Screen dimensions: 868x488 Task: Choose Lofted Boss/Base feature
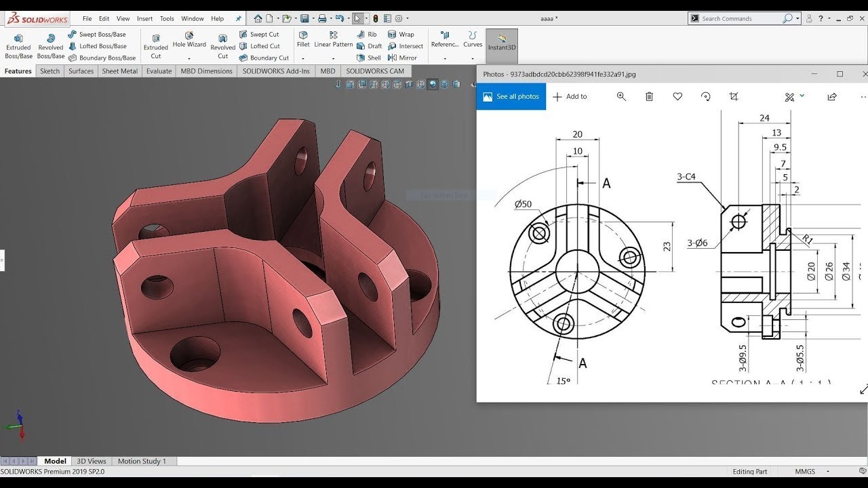tap(97, 46)
